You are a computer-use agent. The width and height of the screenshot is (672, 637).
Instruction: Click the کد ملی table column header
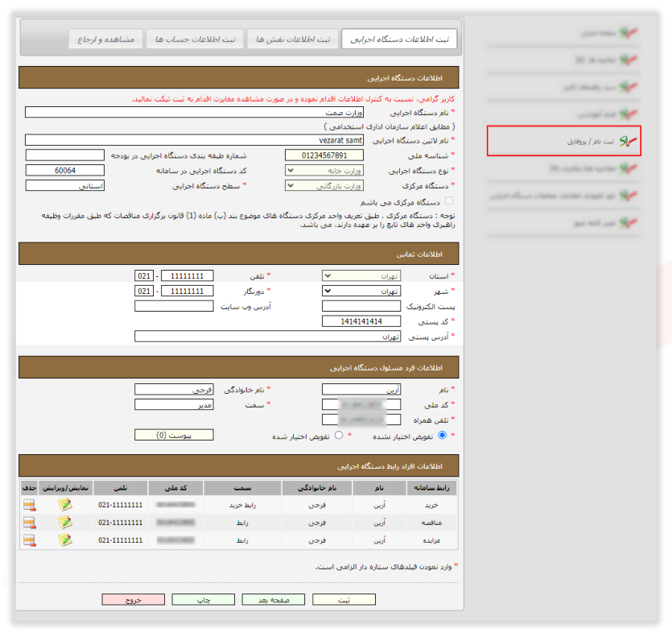(x=175, y=488)
